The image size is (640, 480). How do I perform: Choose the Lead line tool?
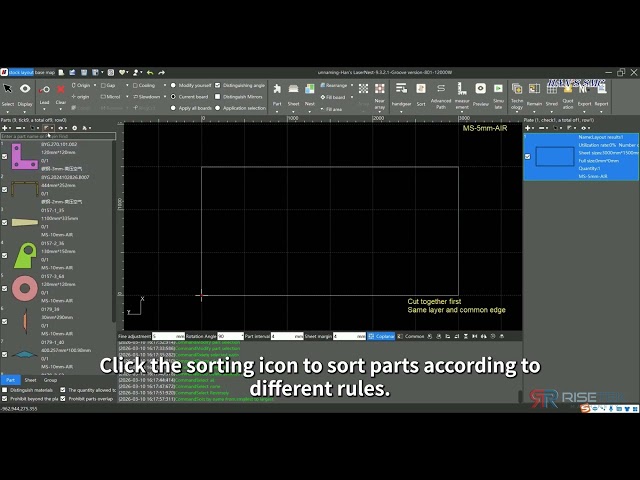click(x=44, y=89)
